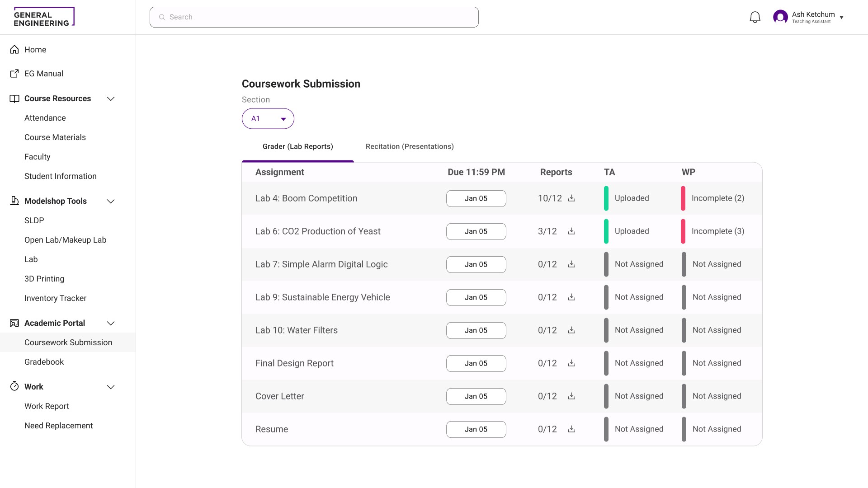Viewport: 868px width, 488px height.
Task: Switch to Recitation (Presentations) tab
Action: point(409,146)
